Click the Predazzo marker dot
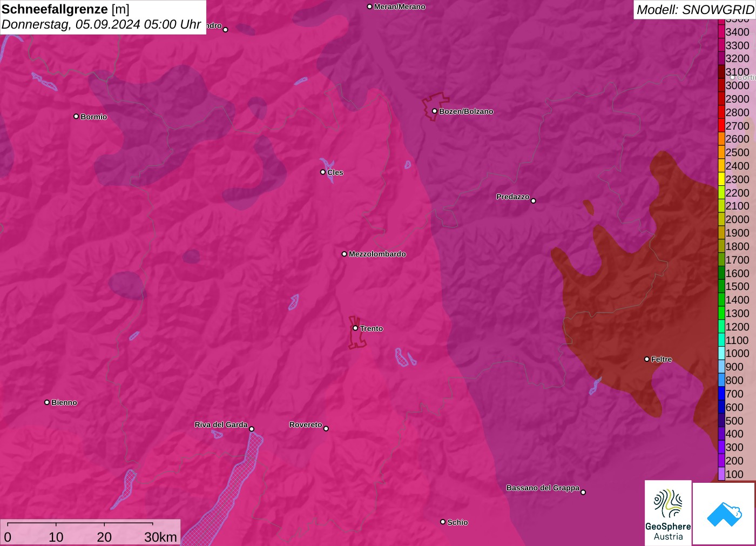Image resolution: width=756 pixels, height=546 pixels. pyautogui.click(x=533, y=201)
